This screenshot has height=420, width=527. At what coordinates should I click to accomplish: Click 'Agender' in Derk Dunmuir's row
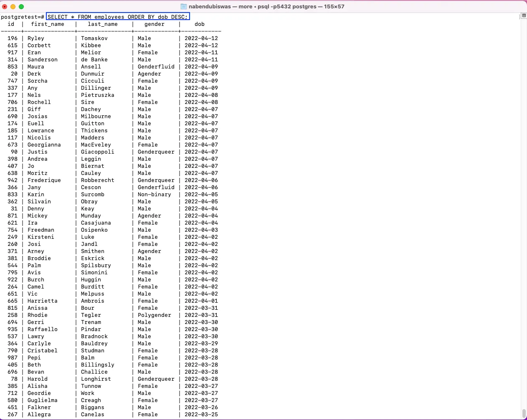(149, 74)
